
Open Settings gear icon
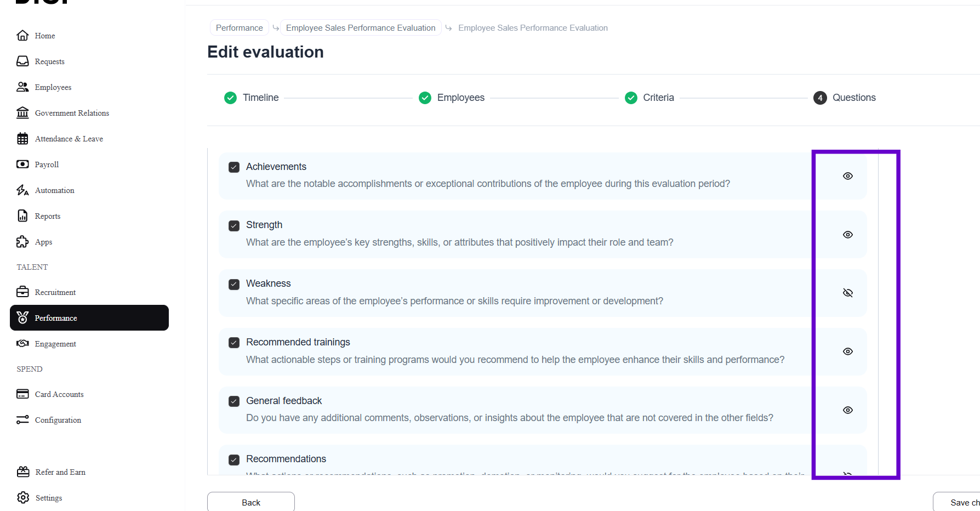(23, 498)
